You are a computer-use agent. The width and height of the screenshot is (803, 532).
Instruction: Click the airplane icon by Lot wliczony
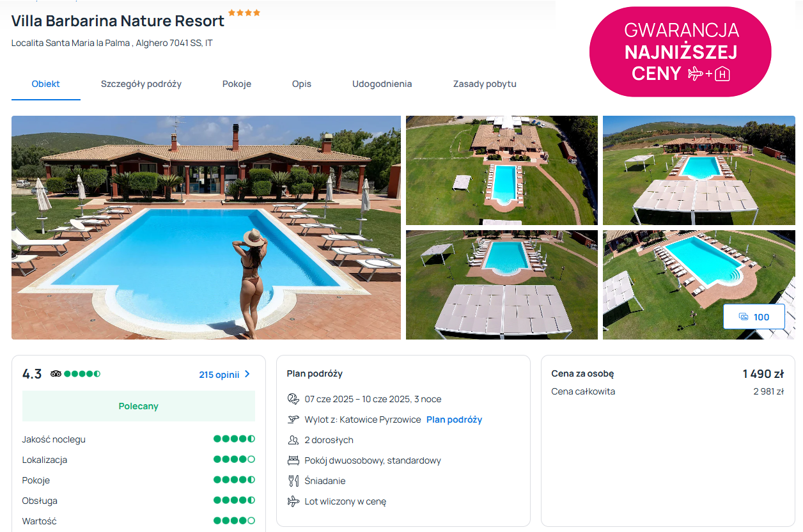[x=293, y=501]
